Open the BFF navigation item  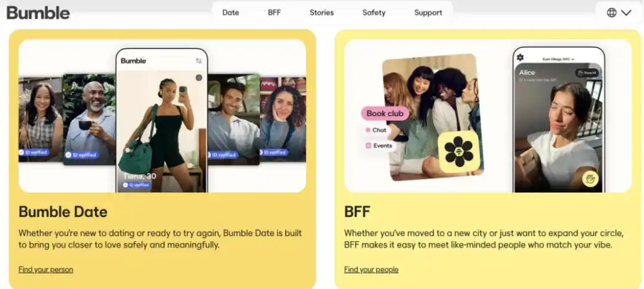coord(274,13)
